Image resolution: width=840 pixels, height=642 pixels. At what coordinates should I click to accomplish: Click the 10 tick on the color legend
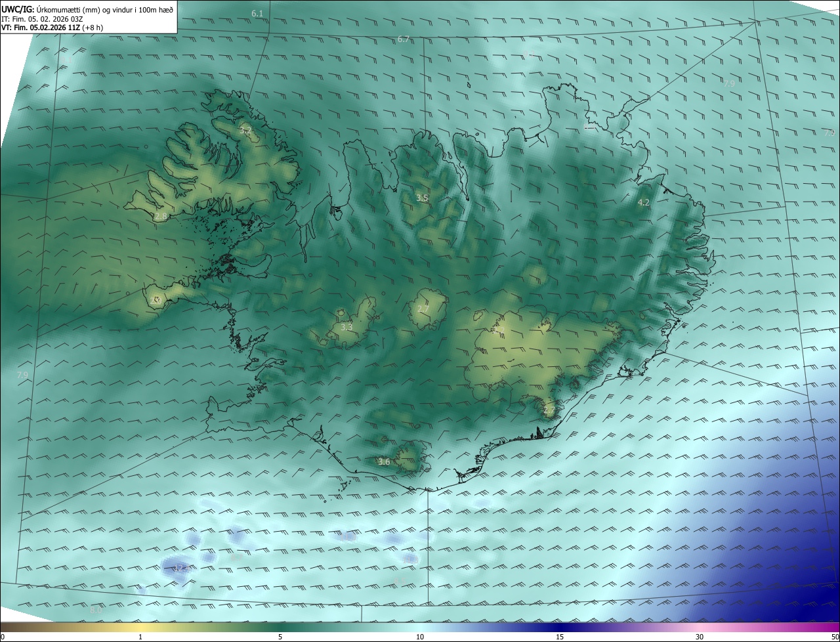420,637
